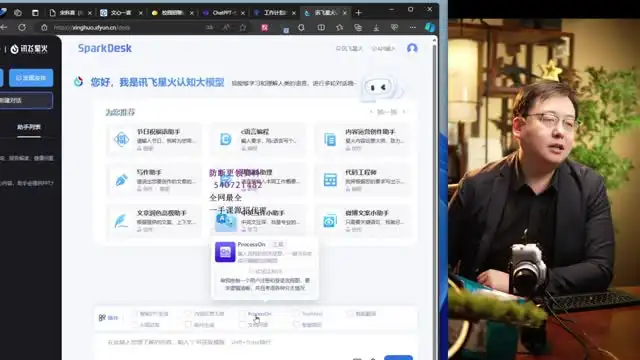Click the translation assistant icon
640x360 pixels.
225,221
